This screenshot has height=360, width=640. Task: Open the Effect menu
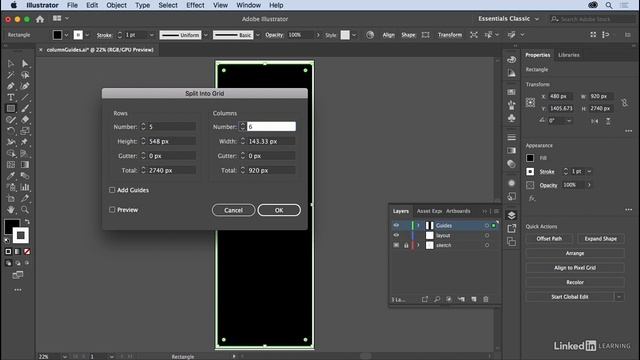pos(195,5)
